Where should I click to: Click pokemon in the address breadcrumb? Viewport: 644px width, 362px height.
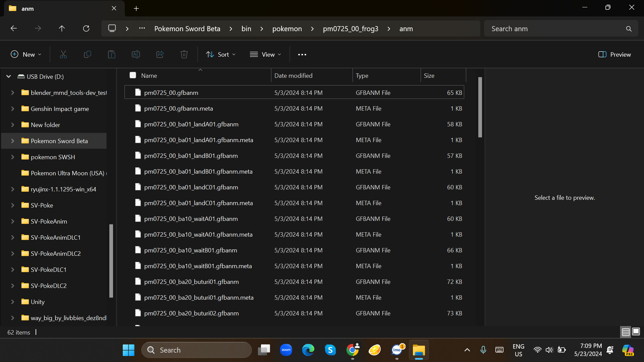[x=287, y=29]
